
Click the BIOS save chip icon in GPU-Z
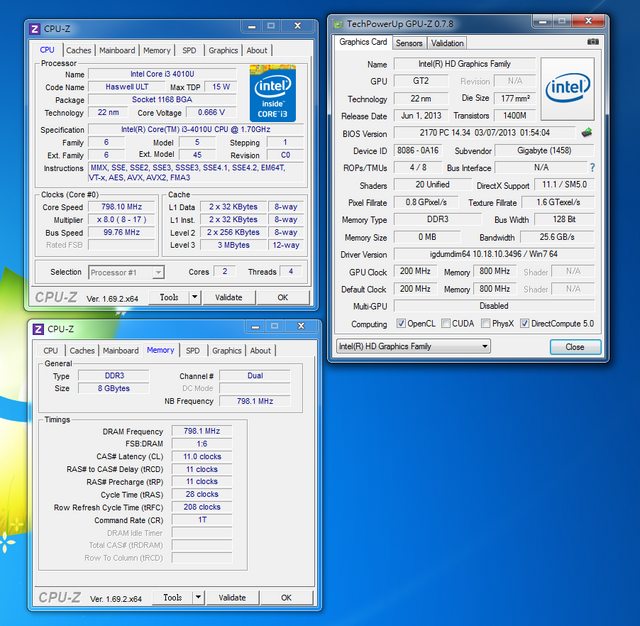coord(587,132)
